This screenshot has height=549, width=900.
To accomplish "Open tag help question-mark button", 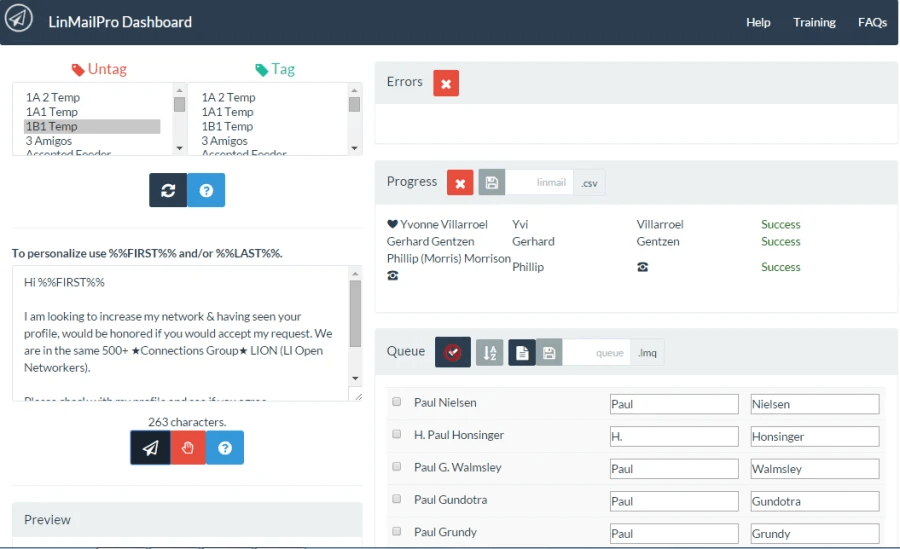I will pyautogui.click(x=206, y=190).
